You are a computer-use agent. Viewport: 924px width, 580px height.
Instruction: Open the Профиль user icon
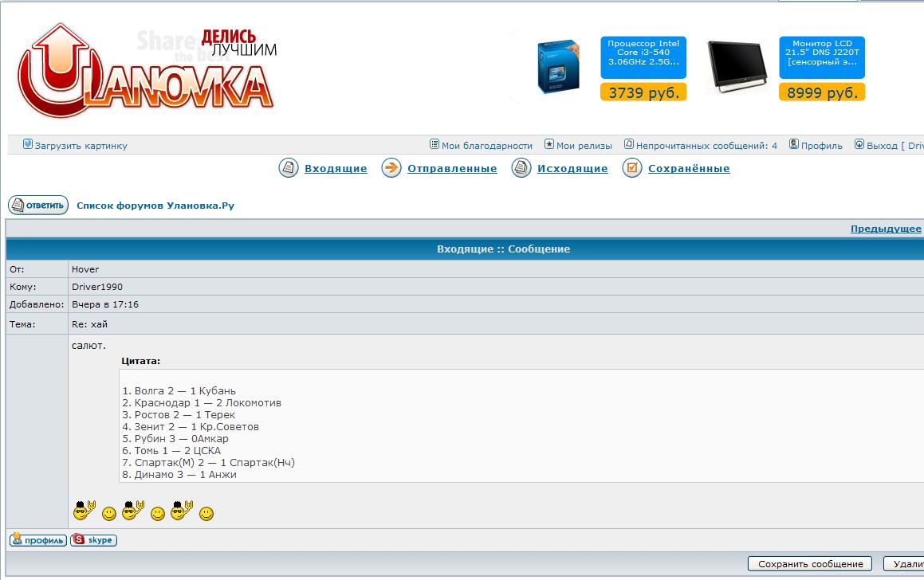pos(793,144)
